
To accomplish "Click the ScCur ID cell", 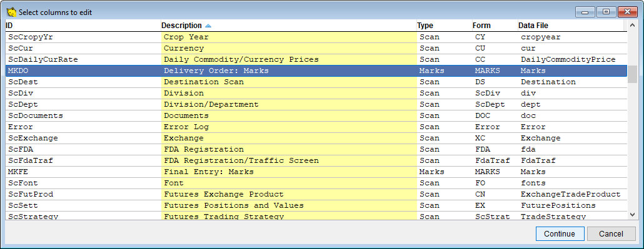I will pyautogui.click(x=83, y=48).
